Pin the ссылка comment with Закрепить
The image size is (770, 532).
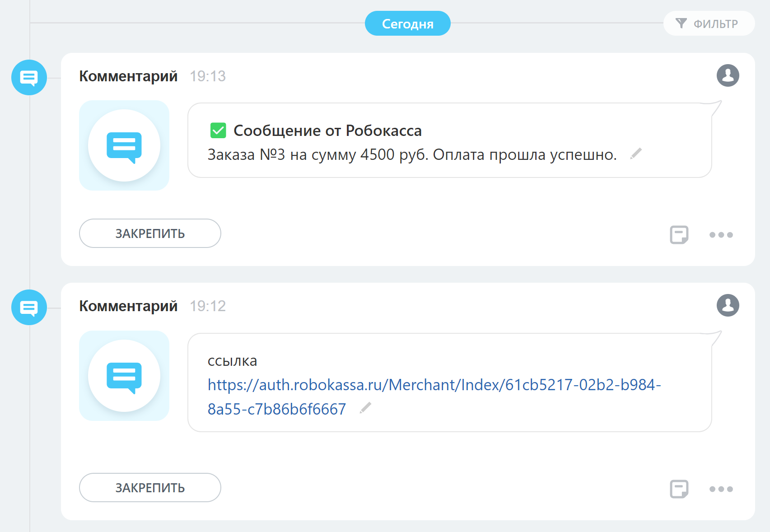(x=150, y=488)
